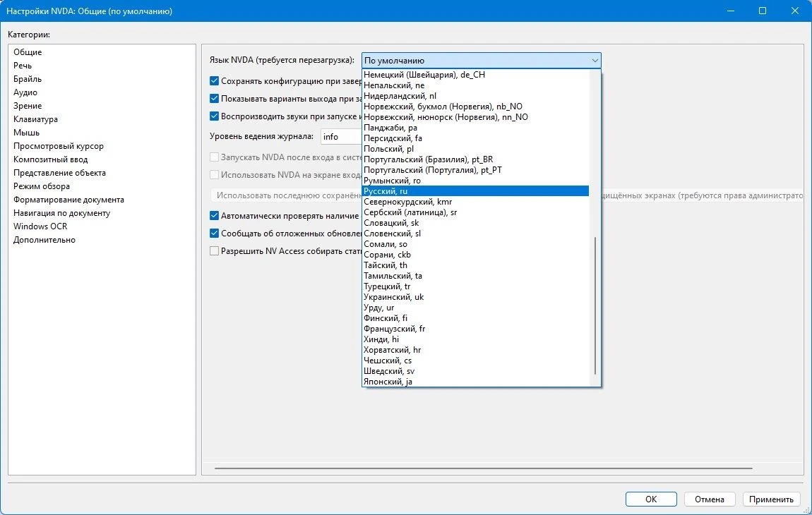
Task: Go to Режим обзора category
Action: pos(42,187)
